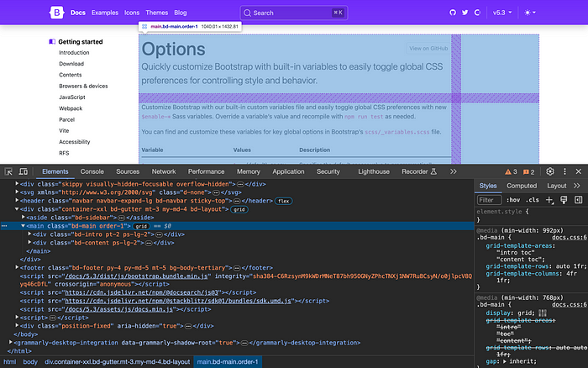The width and height of the screenshot is (588, 368).
Task: Click the Bootstrap logo icon
Action: point(56,13)
